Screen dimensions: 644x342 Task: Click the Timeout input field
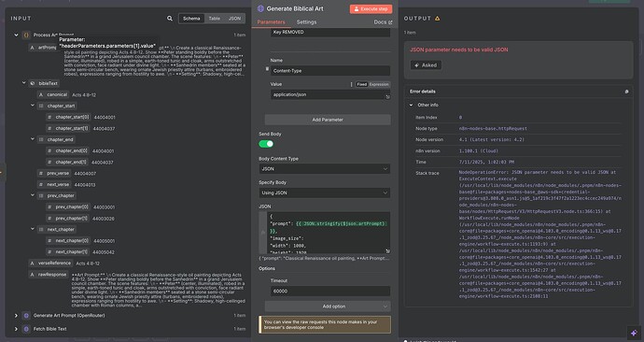pos(329,291)
